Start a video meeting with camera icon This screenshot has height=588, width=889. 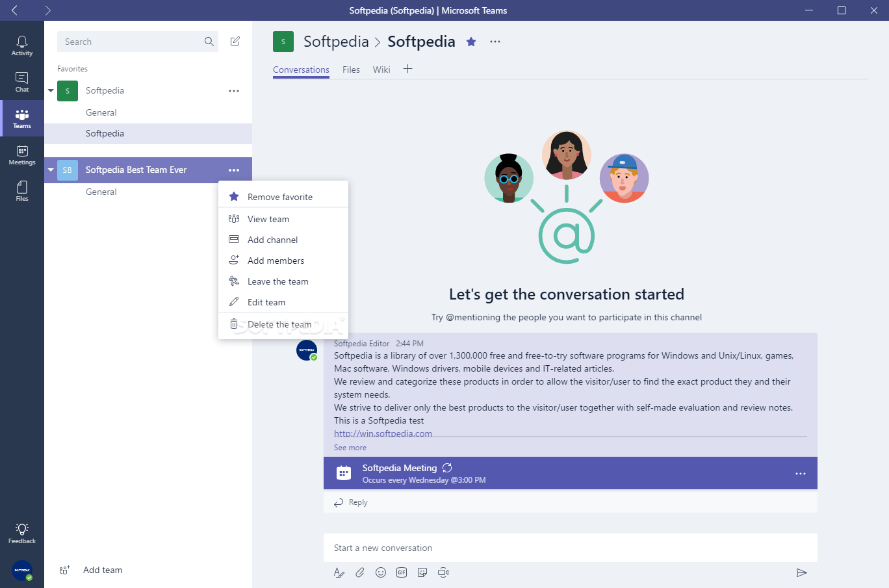click(x=443, y=572)
